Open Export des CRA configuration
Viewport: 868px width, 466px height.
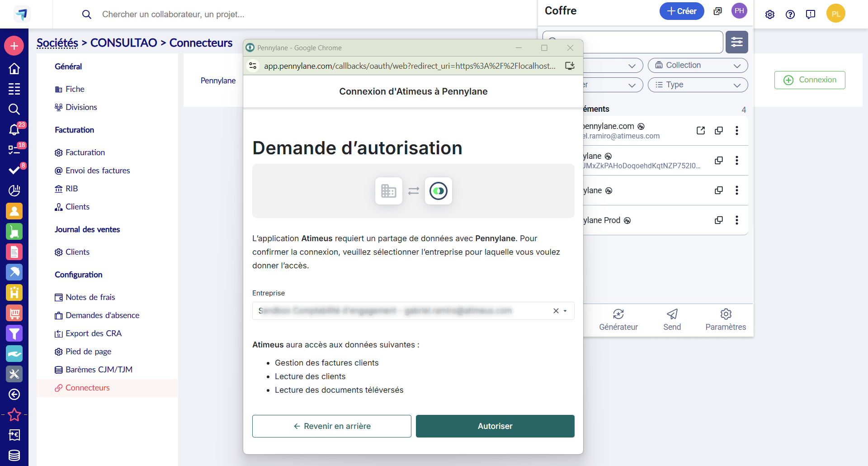tap(88, 333)
